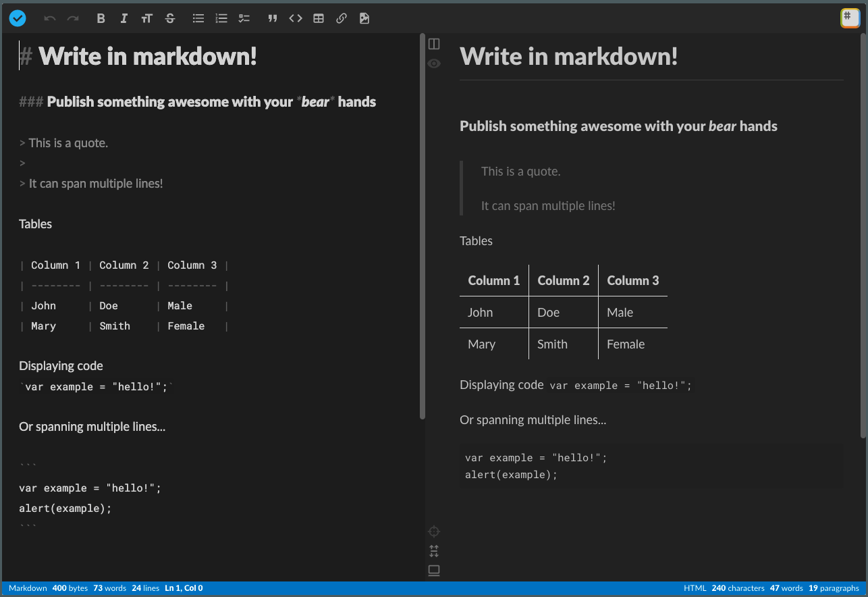868x597 pixels.
Task: Apply strikethrough formatting
Action: 170,18
